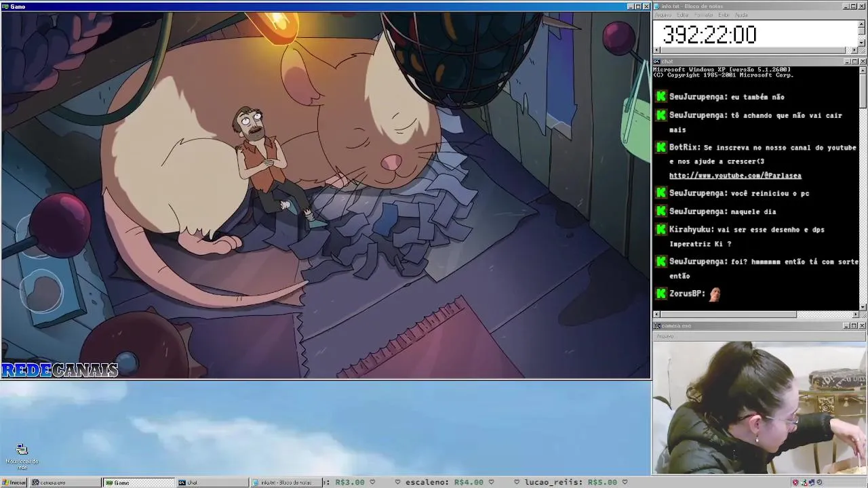Switch to Game taskbar button

tap(139, 483)
